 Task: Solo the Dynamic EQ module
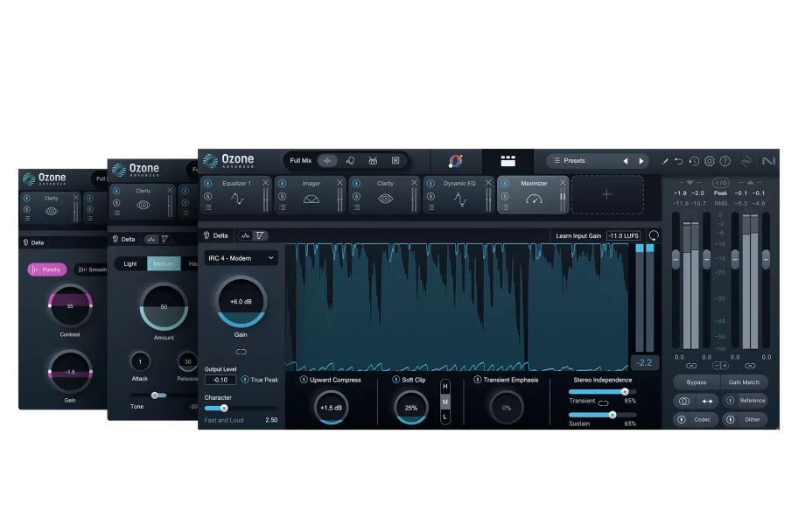[431, 197]
